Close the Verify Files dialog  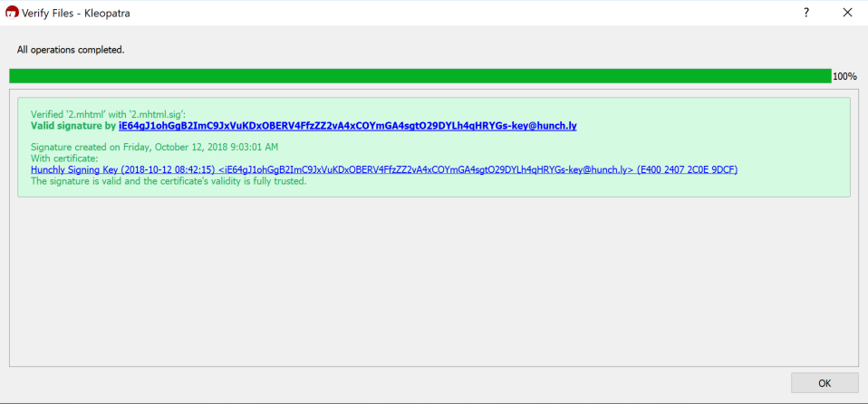[847, 12]
